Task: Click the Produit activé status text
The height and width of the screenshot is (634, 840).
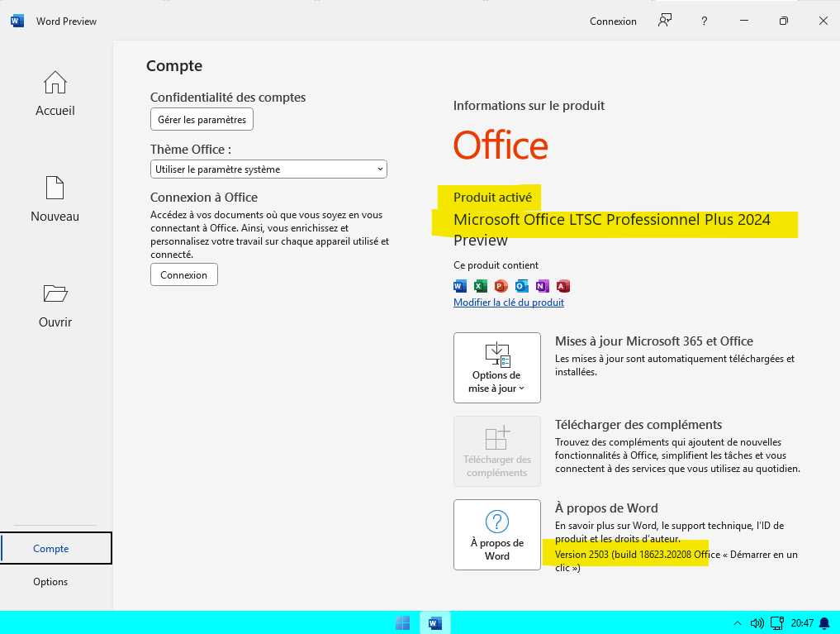Action: (493, 198)
